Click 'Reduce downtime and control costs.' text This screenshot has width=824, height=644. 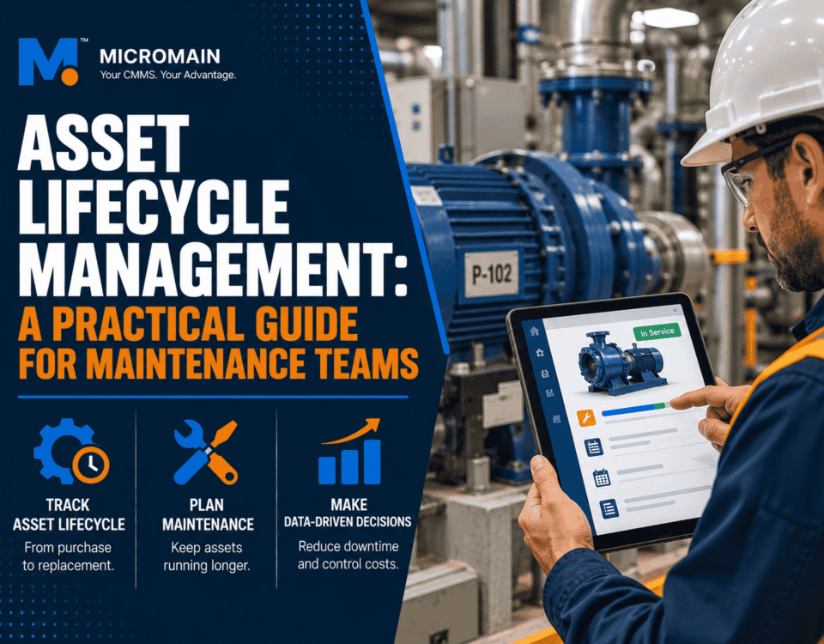348,556
